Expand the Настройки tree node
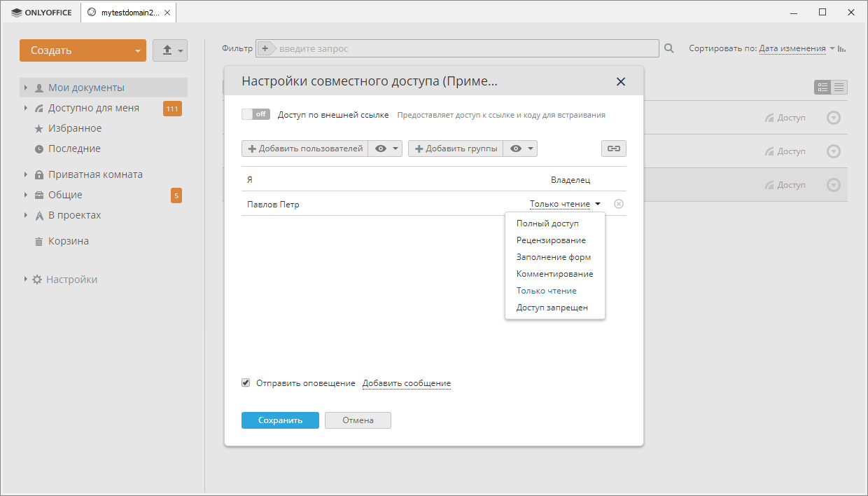Screen dimensions: 868x496 pyautogui.click(x=26, y=279)
